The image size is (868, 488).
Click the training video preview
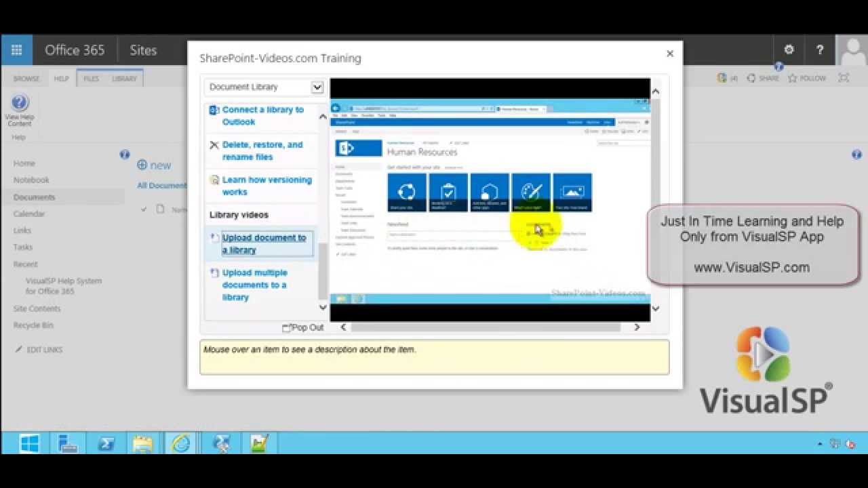click(490, 200)
